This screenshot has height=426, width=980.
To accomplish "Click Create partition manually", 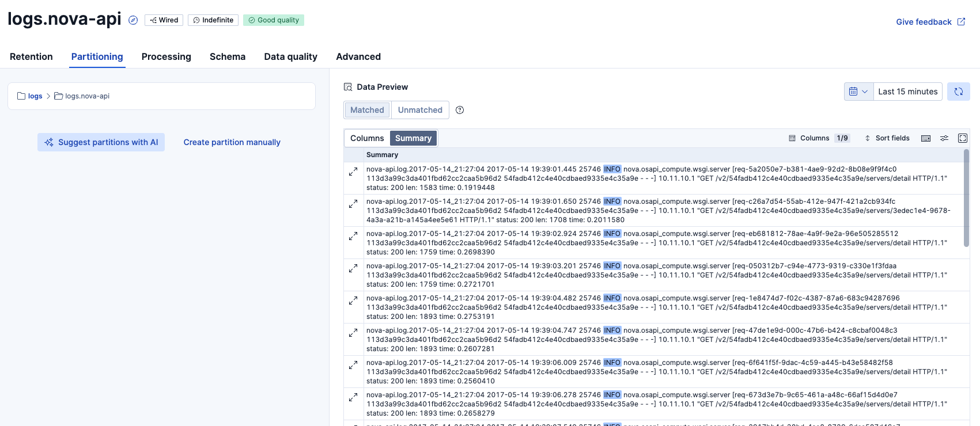I will 232,142.
